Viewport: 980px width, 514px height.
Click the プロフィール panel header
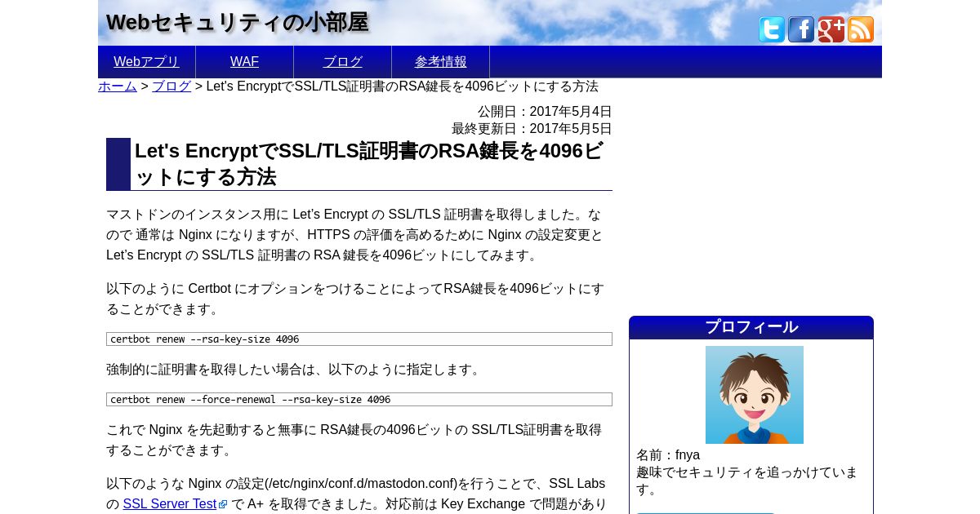(x=751, y=327)
